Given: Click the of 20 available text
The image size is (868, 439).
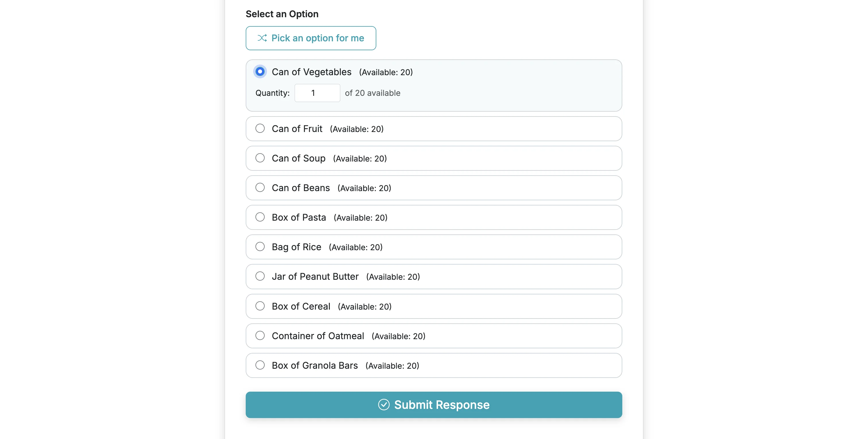Looking at the screenshot, I should pyautogui.click(x=372, y=93).
